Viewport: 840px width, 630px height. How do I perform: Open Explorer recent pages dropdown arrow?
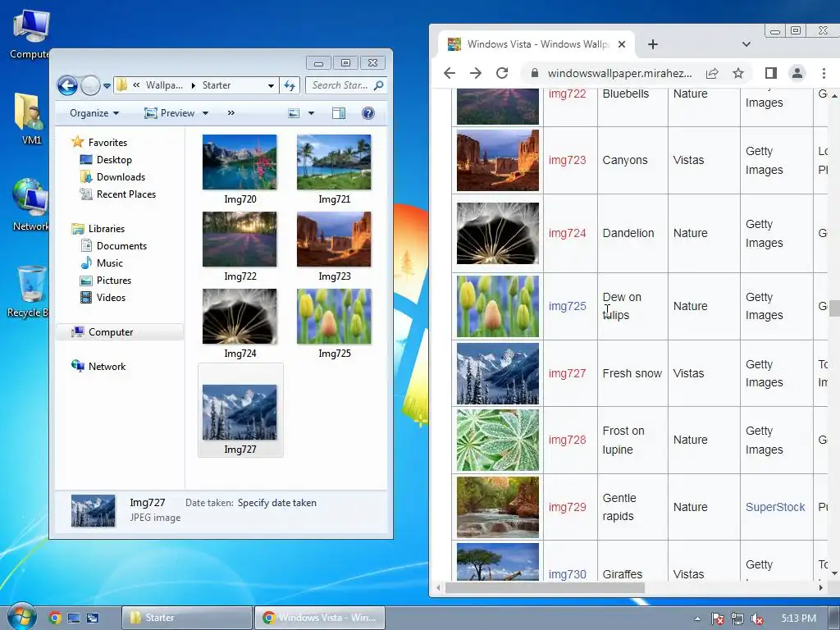pos(107,85)
